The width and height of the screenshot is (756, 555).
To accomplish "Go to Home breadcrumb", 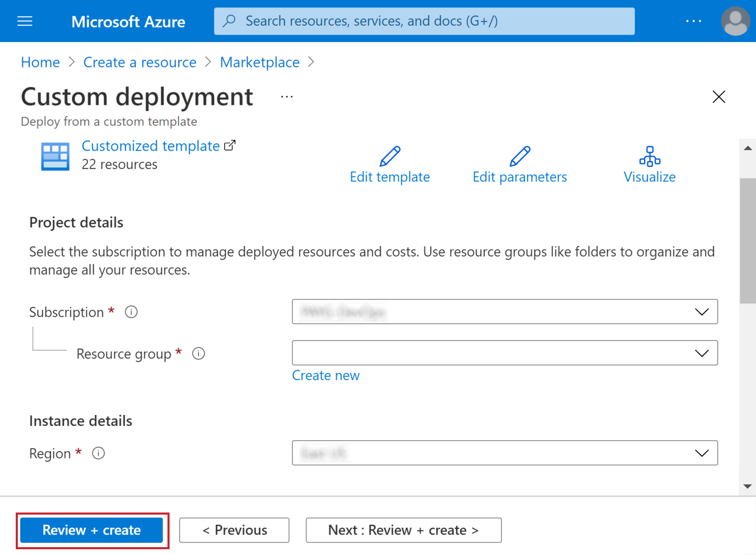I will 40,62.
